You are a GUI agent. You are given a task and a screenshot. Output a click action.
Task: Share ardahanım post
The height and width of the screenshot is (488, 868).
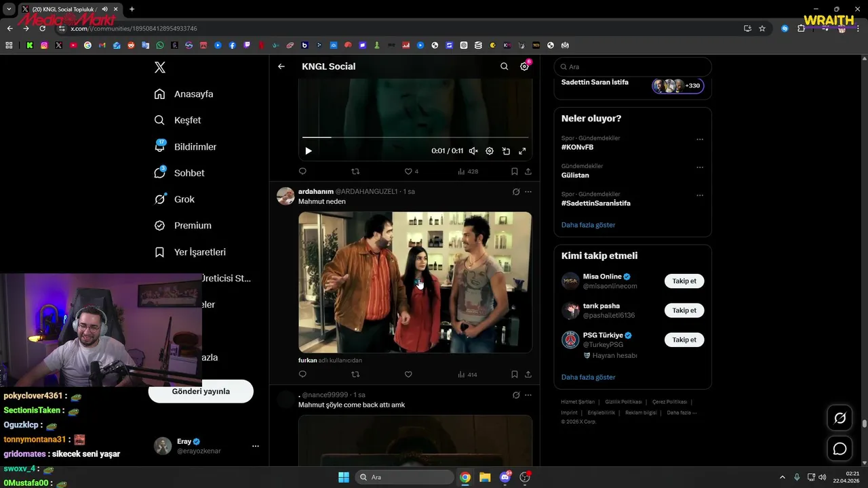click(x=528, y=374)
